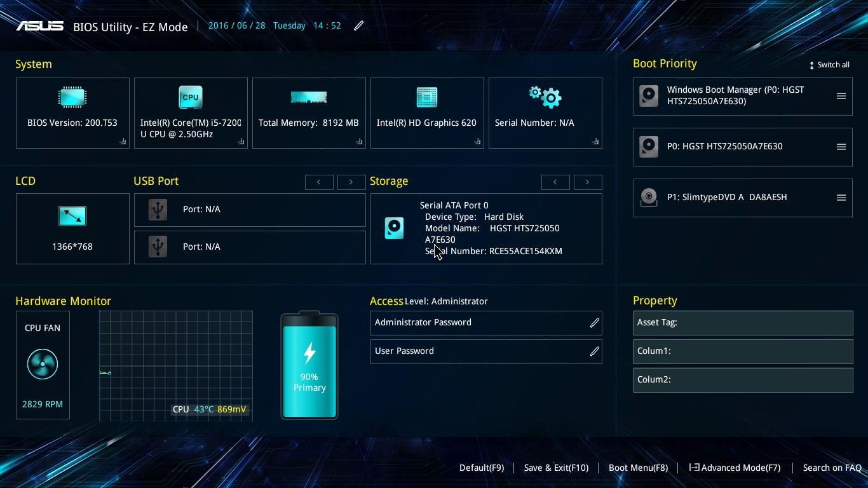Viewport: 868px width, 488px height.
Task: Expand CPU info card corner arrow
Action: tap(241, 142)
